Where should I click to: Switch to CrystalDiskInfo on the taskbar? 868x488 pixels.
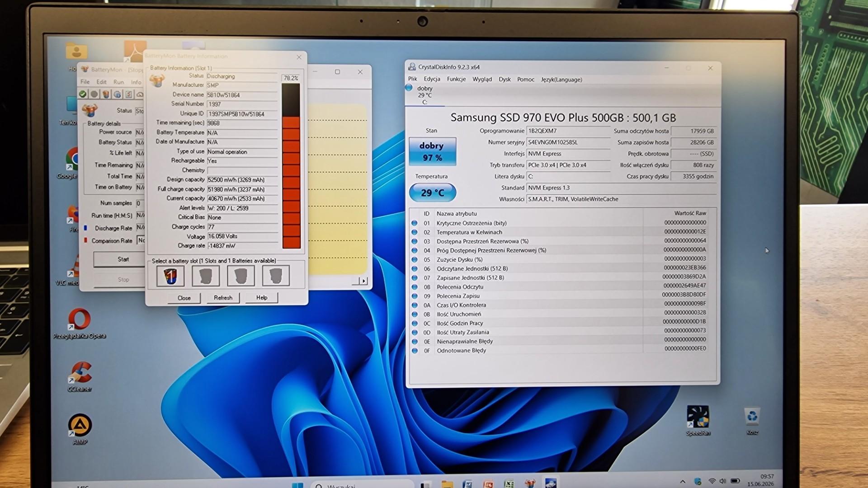pos(551,484)
